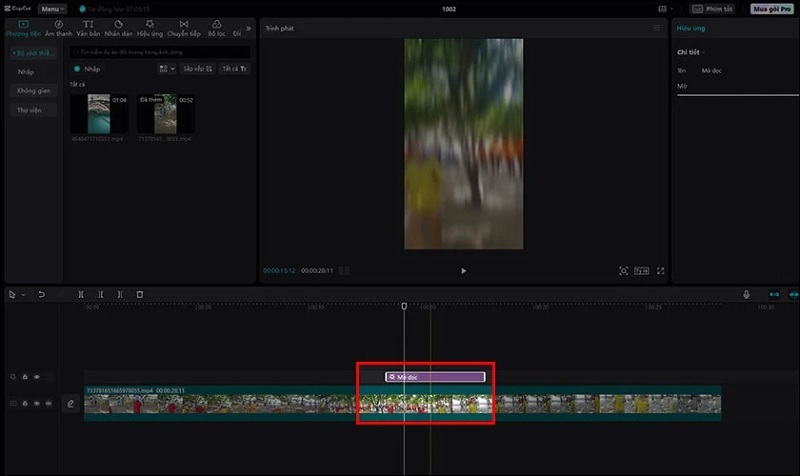800x476 pixels.
Task: Click the edit cover pencil icon beside the track
Action: click(x=70, y=404)
